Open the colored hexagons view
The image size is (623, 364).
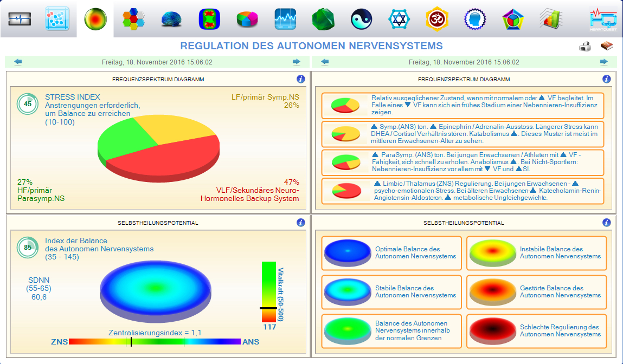tap(133, 19)
